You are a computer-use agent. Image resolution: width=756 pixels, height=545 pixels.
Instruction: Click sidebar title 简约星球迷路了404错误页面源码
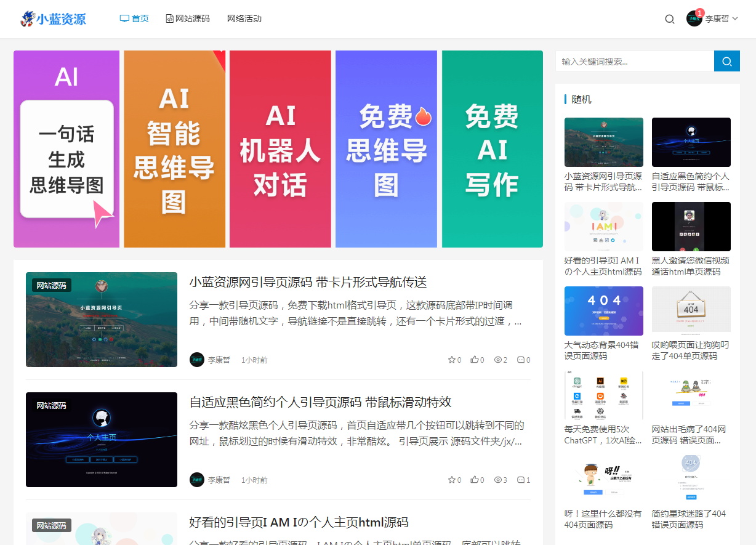click(x=689, y=519)
